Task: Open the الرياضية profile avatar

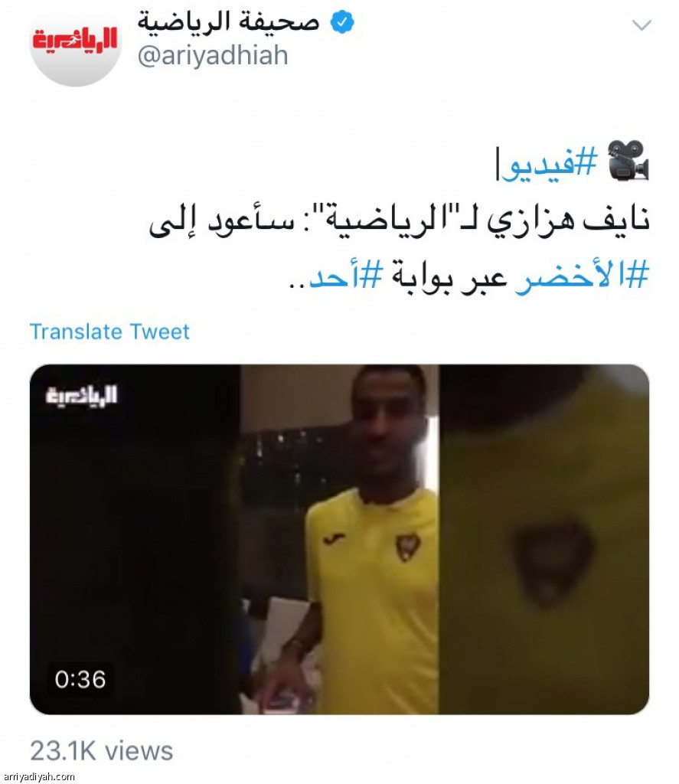Action: click(76, 43)
